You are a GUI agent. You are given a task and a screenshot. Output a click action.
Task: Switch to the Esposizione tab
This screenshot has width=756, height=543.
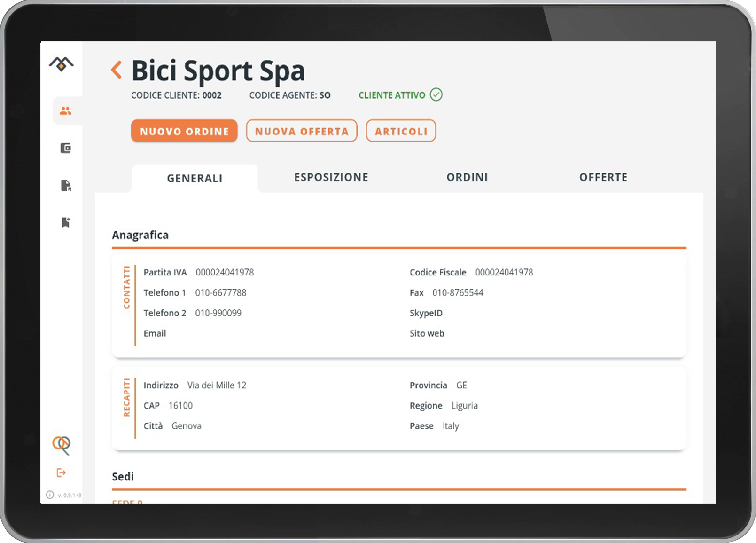[x=331, y=177]
